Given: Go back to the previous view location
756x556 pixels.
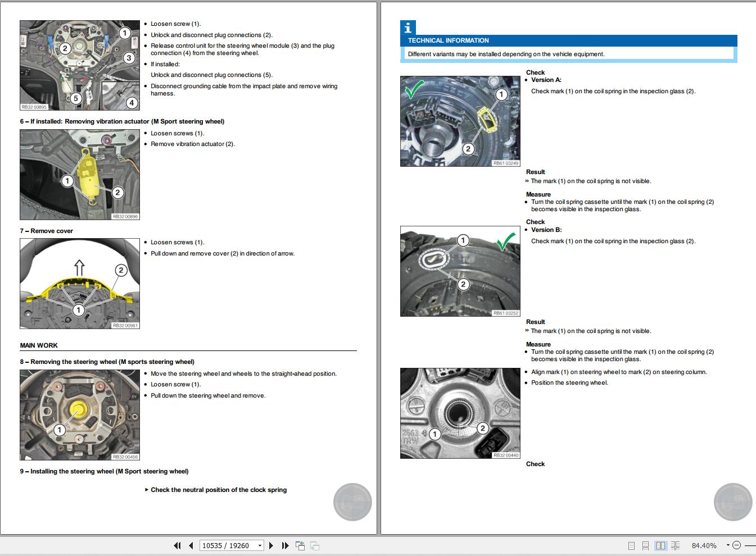Looking at the screenshot, I should (300, 545).
